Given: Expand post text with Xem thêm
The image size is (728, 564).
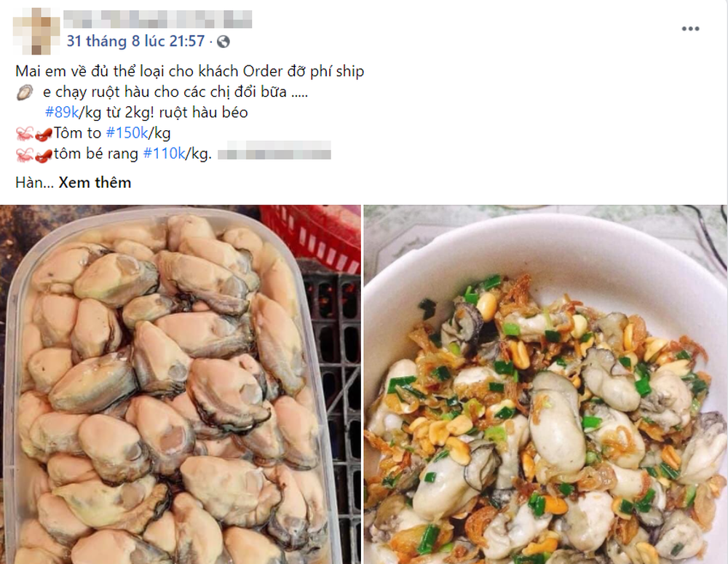Looking at the screenshot, I should 95,183.
